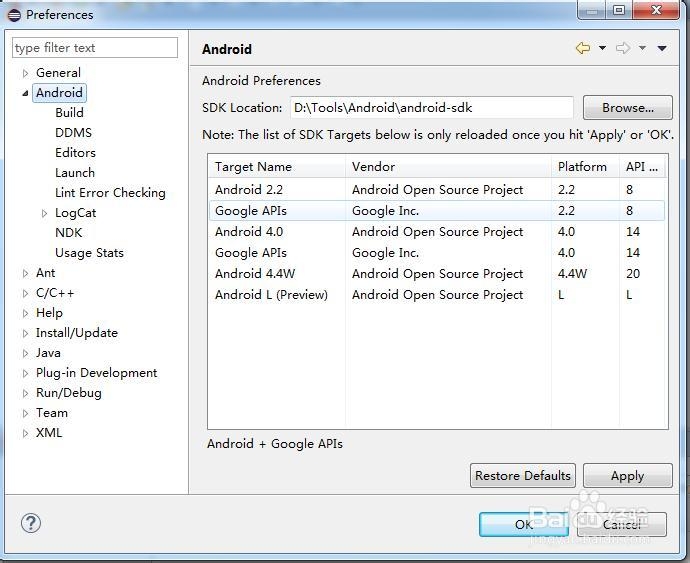Click the Browse... button
This screenshot has width=690, height=563.
click(x=628, y=108)
